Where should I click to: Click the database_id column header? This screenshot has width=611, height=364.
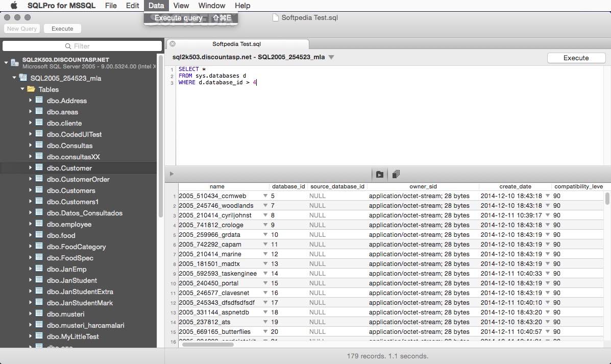[x=288, y=186]
